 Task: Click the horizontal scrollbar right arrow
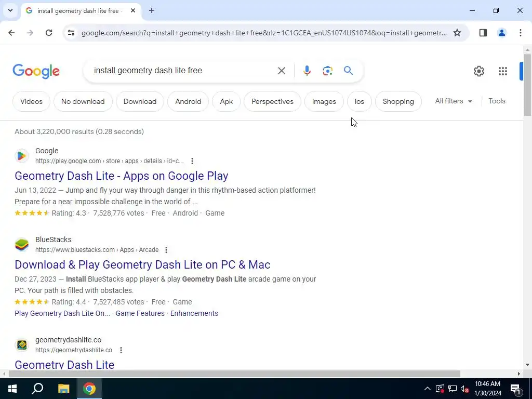(x=518, y=374)
